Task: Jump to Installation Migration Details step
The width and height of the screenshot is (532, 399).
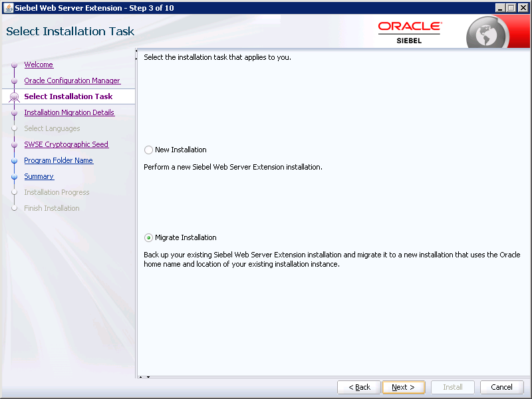Action: click(x=69, y=112)
